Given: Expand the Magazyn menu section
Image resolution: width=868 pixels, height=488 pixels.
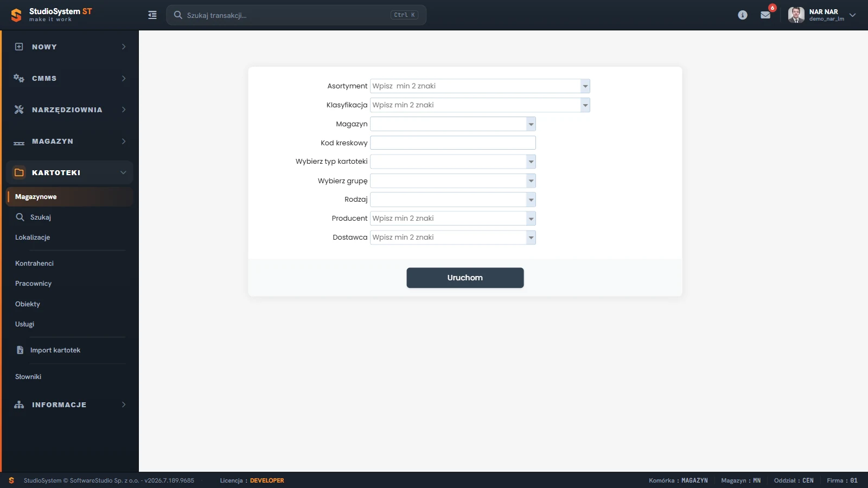Looking at the screenshot, I should pos(124,141).
